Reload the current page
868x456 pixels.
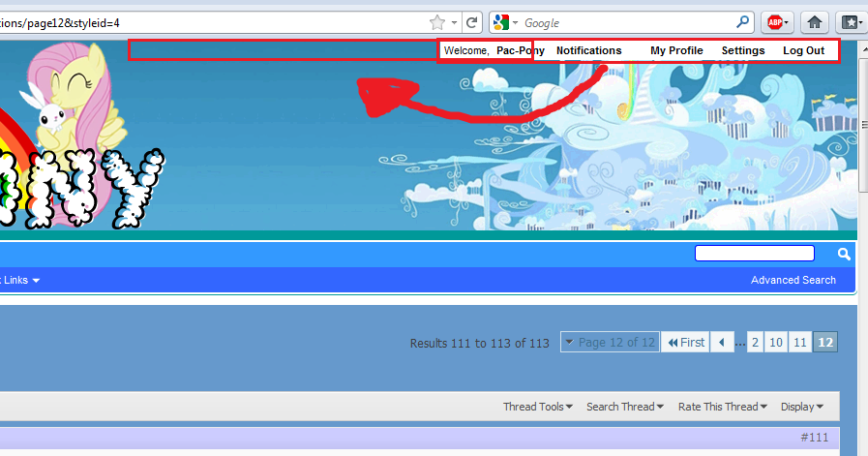471,22
